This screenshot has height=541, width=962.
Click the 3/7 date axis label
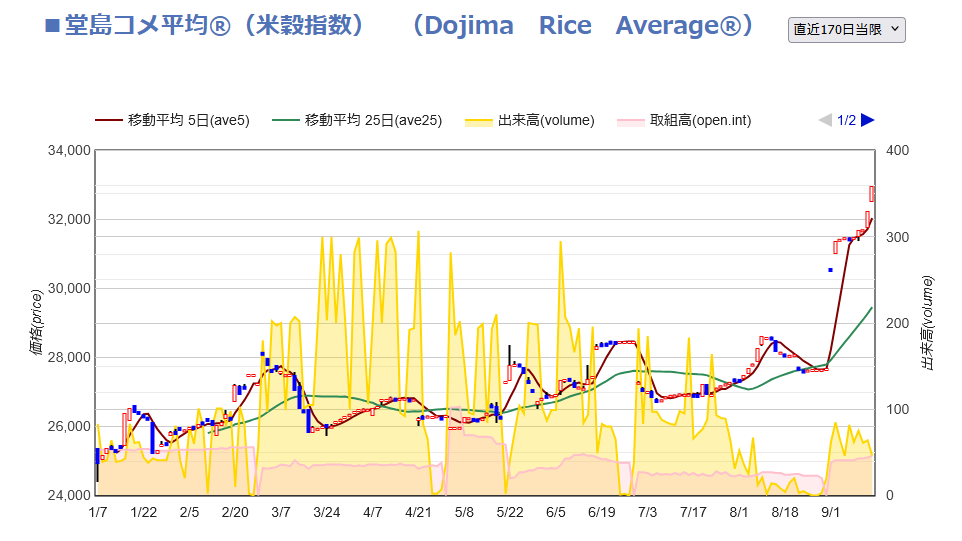[281, 512]
